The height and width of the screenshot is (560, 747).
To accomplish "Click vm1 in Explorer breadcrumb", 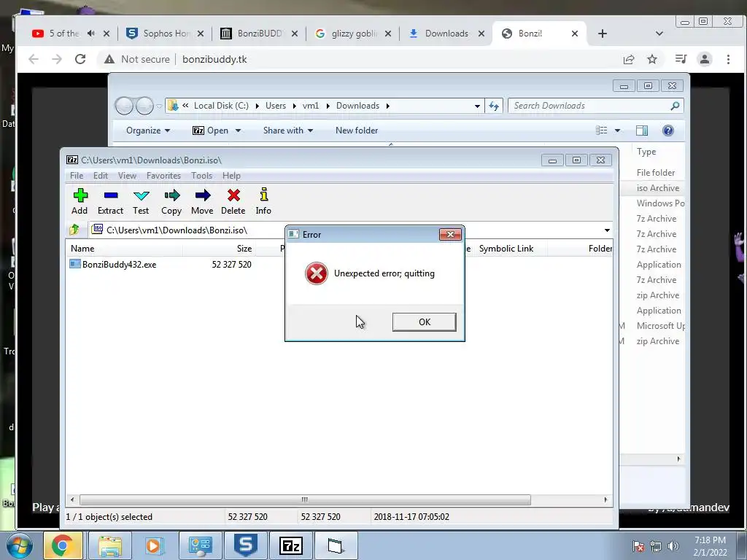I will click(311, 106).
